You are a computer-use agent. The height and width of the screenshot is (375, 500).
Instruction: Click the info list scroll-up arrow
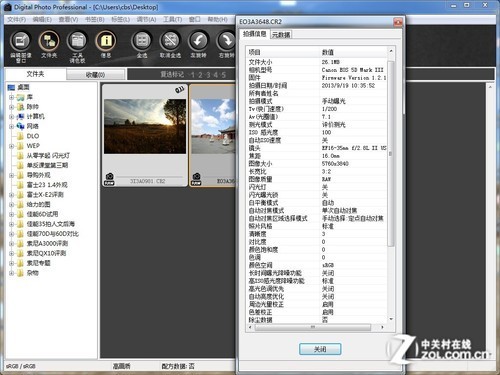[x=391, y=51]
